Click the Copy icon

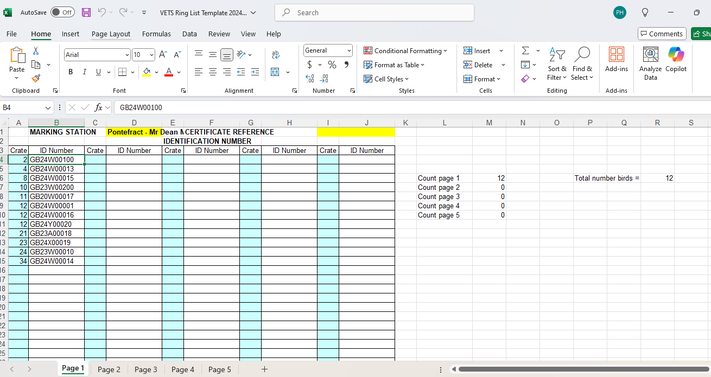point(36,65)
